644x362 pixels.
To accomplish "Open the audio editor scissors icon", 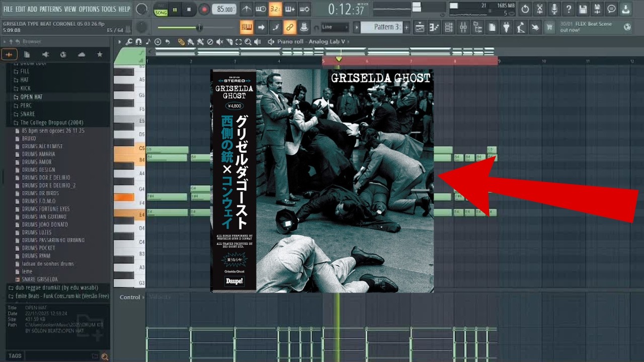I will pos(540,9).
